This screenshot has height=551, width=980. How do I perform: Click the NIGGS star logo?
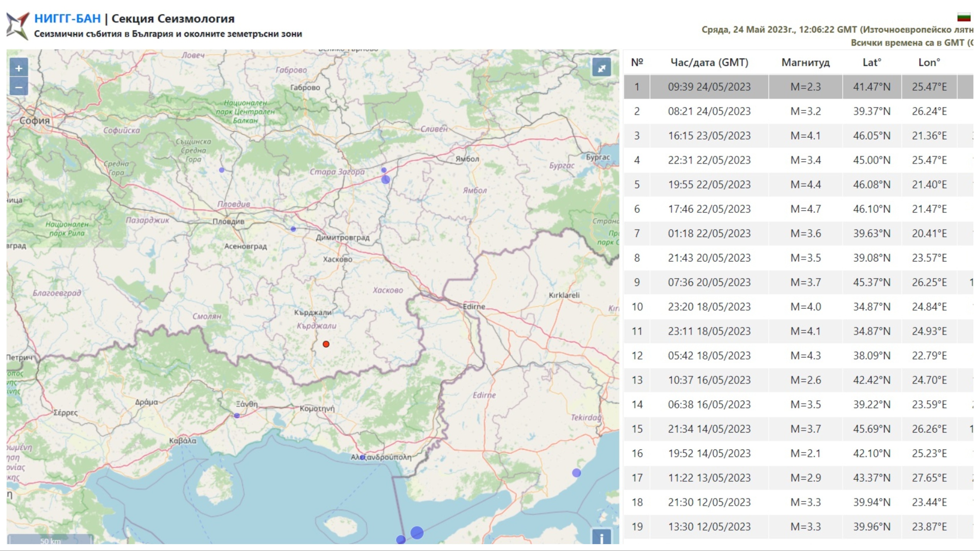point(18,26)
